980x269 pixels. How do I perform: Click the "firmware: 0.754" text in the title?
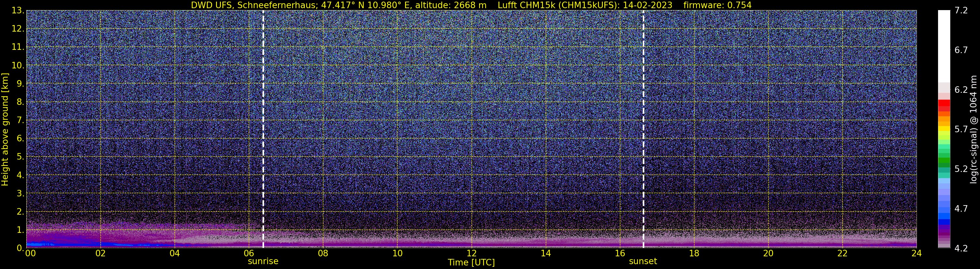tap(718, 5)
